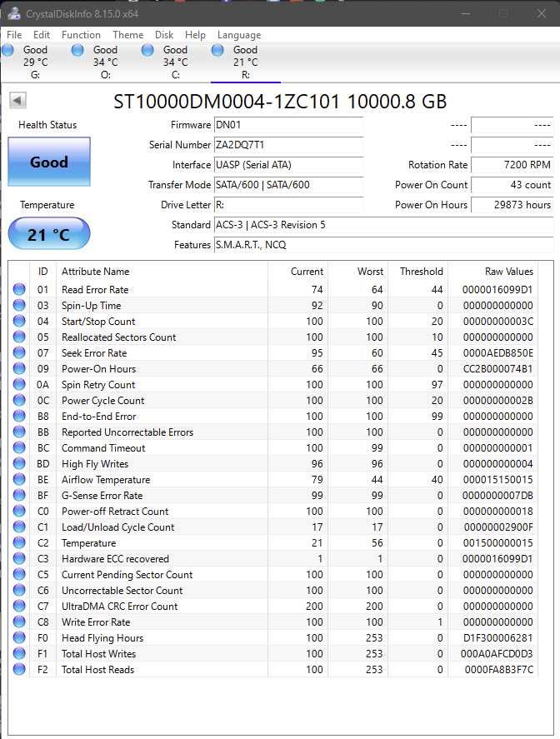Click the 21 °C temperature button

[x=49, y=234]
